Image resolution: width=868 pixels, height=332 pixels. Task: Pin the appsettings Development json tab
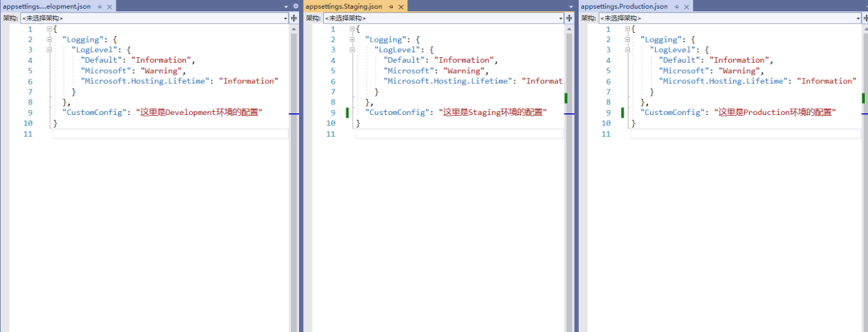pyautogui.click(x=100, y=6)
